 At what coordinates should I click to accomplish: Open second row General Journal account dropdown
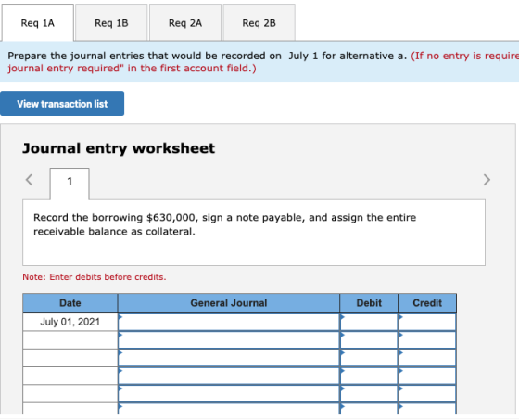pyautogui.click(x=229, y=340)
